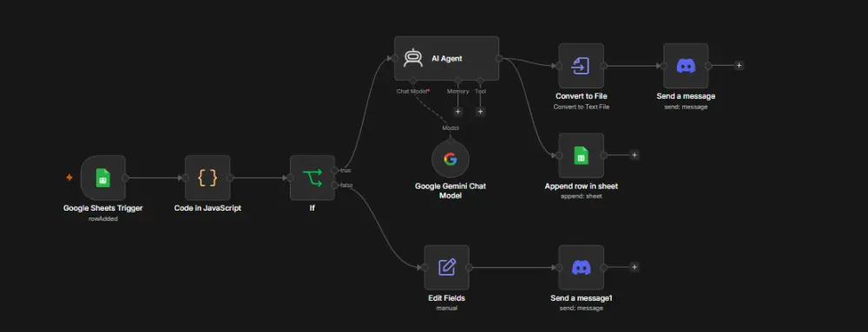Open the AI Agent node

(447, 59)
